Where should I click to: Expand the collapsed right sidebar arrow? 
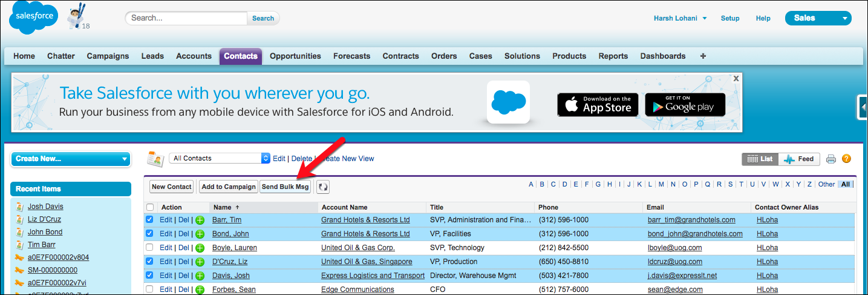tap(863, 107)
